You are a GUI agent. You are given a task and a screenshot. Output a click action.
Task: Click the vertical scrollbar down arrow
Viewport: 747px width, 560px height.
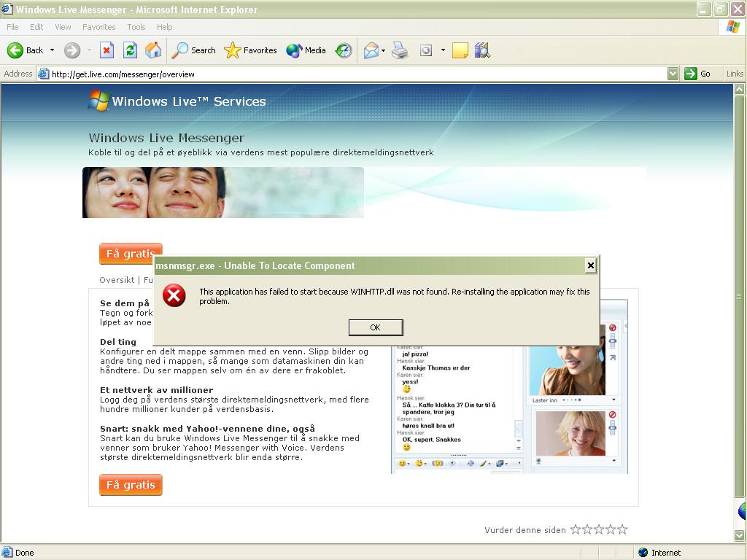(740, 536)
